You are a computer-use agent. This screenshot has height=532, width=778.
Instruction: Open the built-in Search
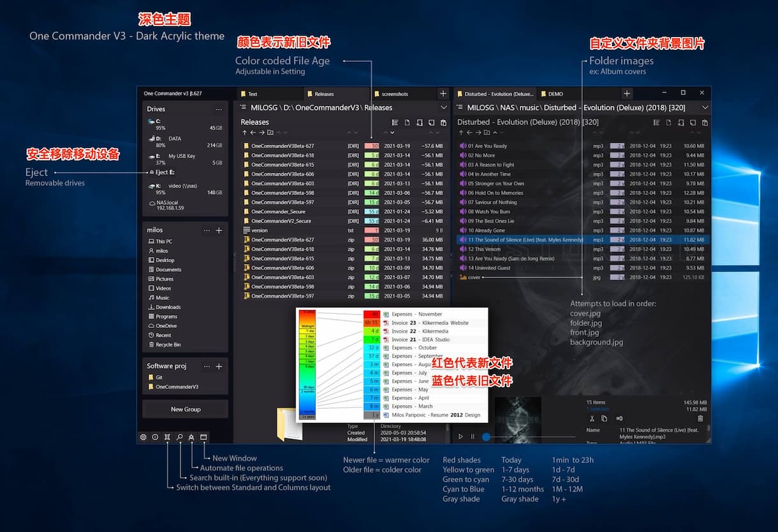click(x=179, y=437)
